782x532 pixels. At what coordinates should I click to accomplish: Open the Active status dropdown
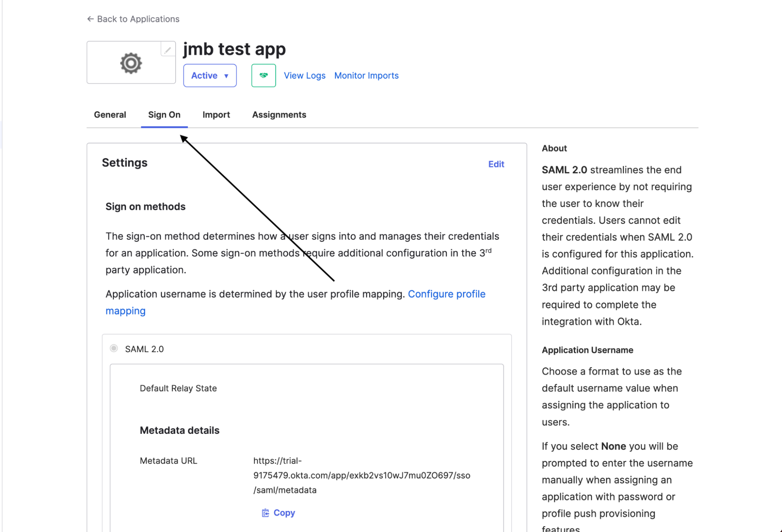pos(210,75)
